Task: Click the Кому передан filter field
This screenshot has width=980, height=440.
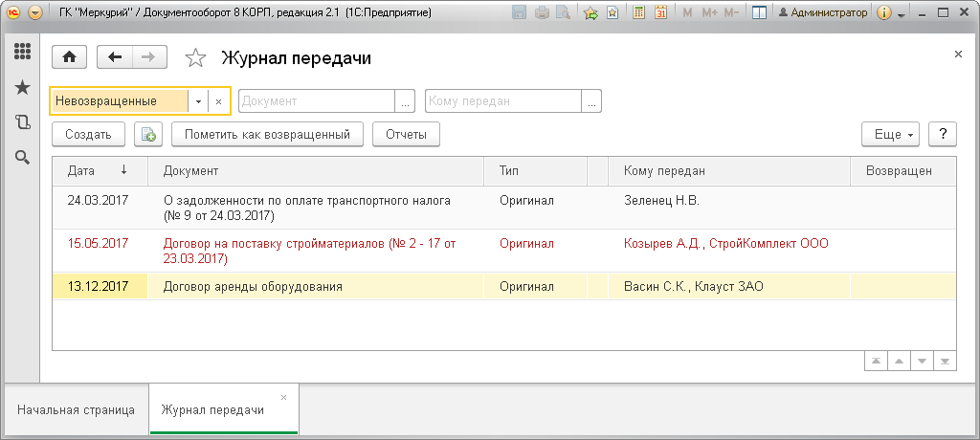Action: coord(503,101)
